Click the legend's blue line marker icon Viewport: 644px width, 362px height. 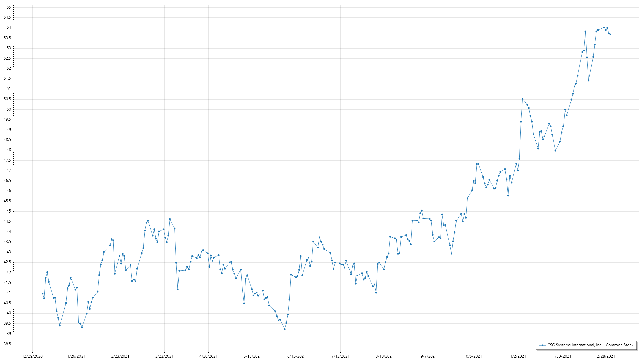click(x=542, y=345)
